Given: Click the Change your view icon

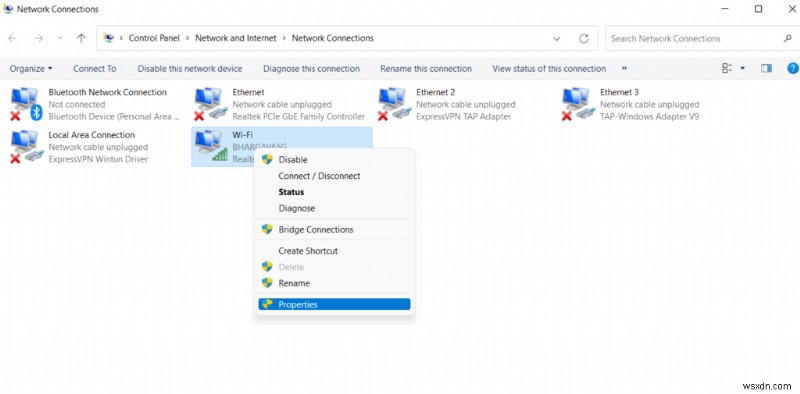Looking at the screenshot, I should (727, 68).
